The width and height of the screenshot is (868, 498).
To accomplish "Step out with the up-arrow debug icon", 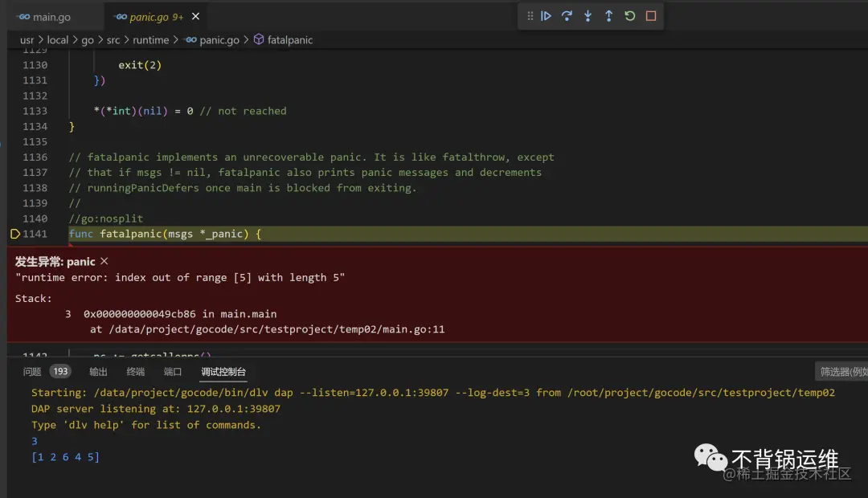I will click(609, 16).
